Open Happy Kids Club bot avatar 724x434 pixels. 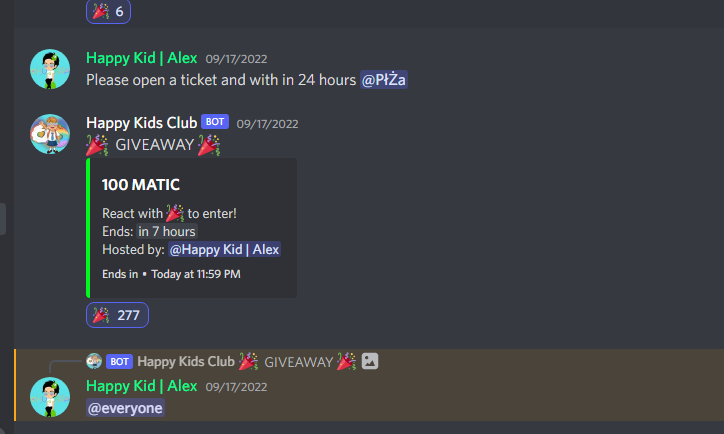pos(50,134)
